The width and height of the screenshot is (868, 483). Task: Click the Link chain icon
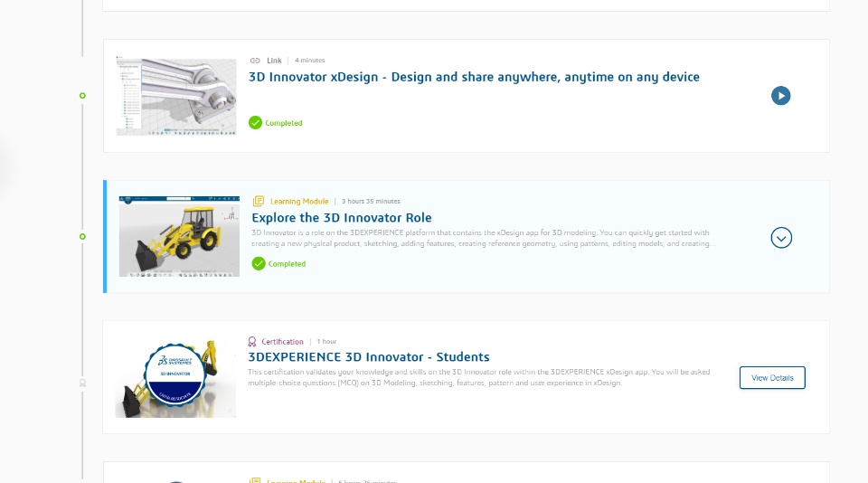pos(255,61)
